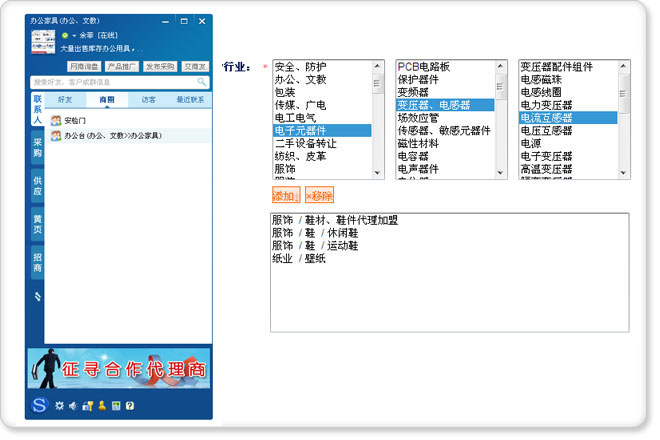Click the yellow person icon in bottom bar

point(102,406)
